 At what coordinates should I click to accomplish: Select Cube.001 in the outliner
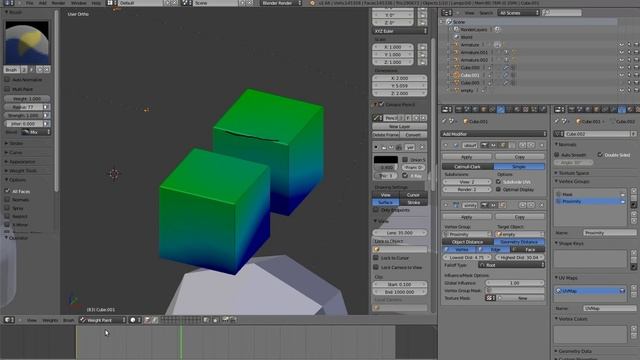click(470, 75)
